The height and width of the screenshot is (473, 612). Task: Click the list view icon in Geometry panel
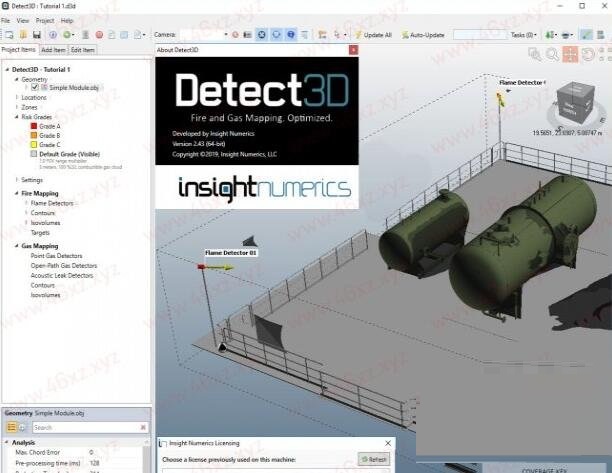click(12, 427)
